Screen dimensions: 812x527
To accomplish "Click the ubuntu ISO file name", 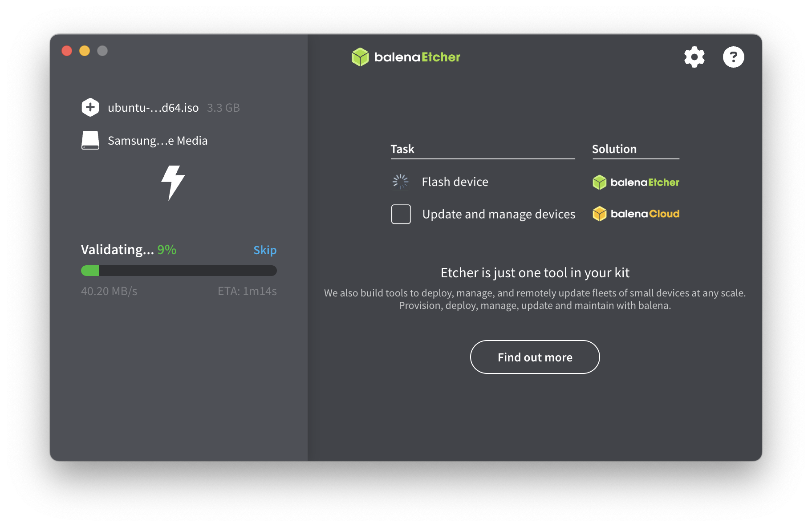I will point(153,108).
